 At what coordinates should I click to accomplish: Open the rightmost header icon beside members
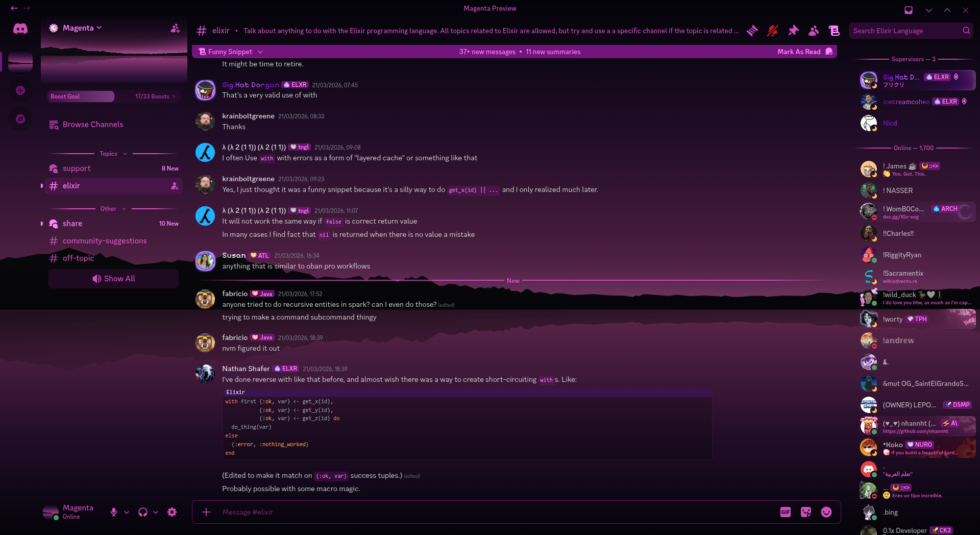(834, 31)
